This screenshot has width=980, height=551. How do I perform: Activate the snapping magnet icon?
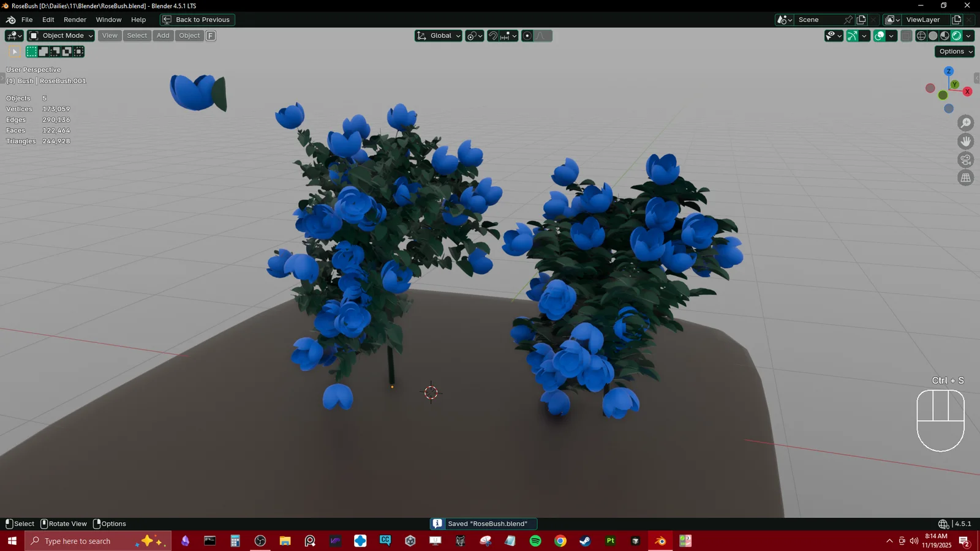tap(492, 36)
